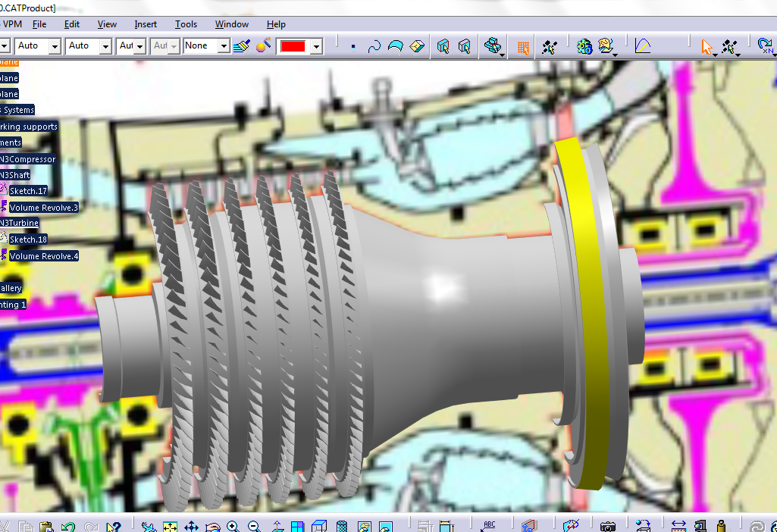This screenshot has height=532, width=777.
Task: Click the Painter (format brush) icon
Action: (242, 46)
